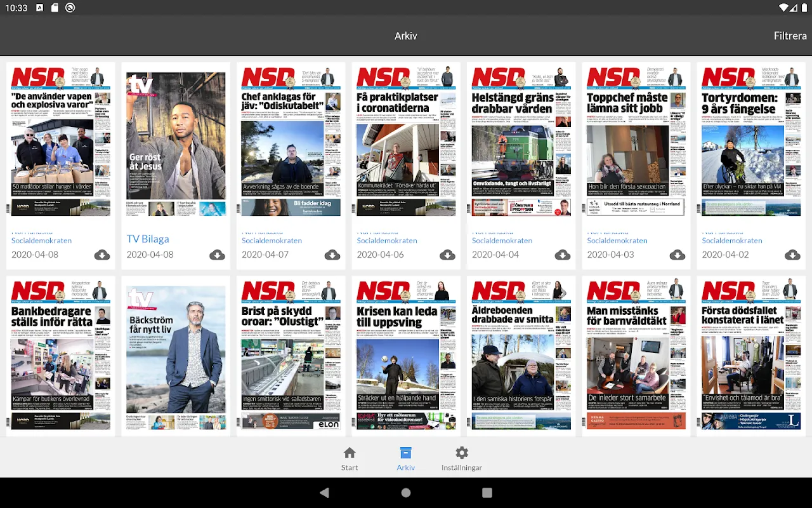The image size is (812, 508).
Task: Tap Socialdemokraten title above 2020-04-02 date
Action: tap(732, 241)
